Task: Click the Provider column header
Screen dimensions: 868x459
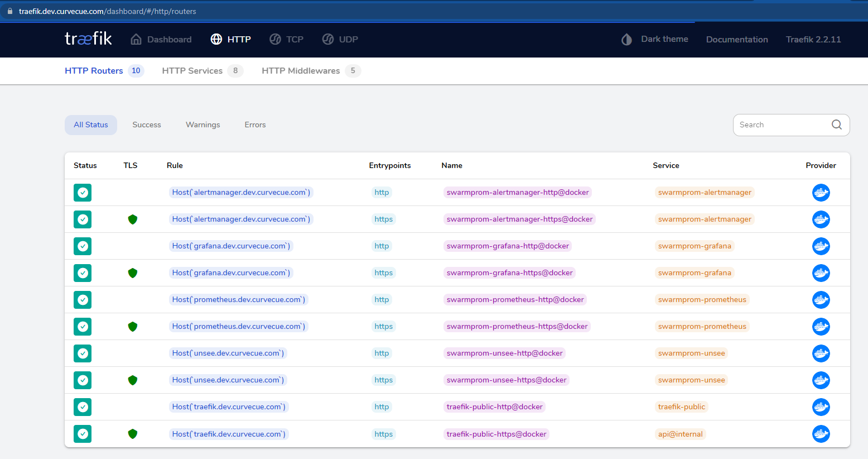Action: 821,165
